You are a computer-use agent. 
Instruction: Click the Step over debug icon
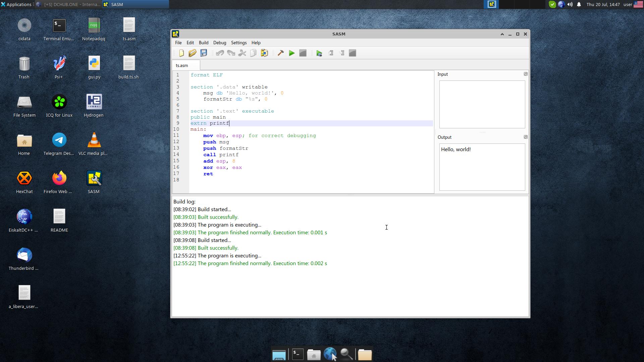tap(331, 53)
